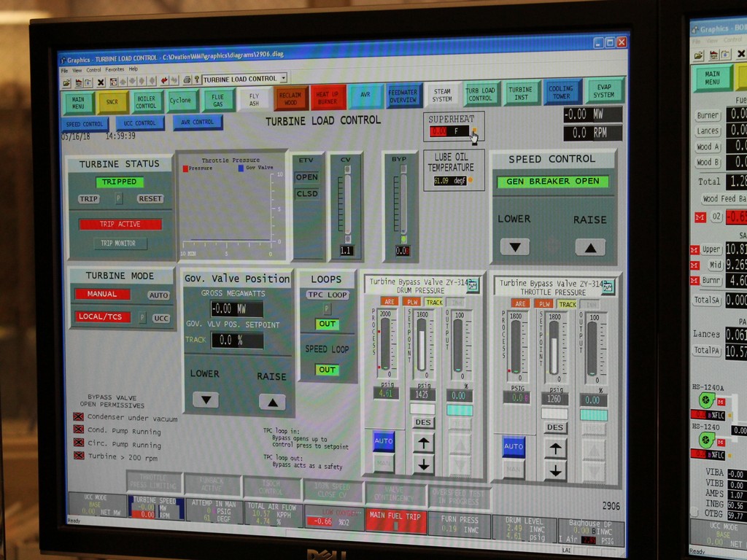Open trend icon on Drum Pressure panel
Image resolution: width=747 pixels, height=560 pixels.
pos(473,286)
